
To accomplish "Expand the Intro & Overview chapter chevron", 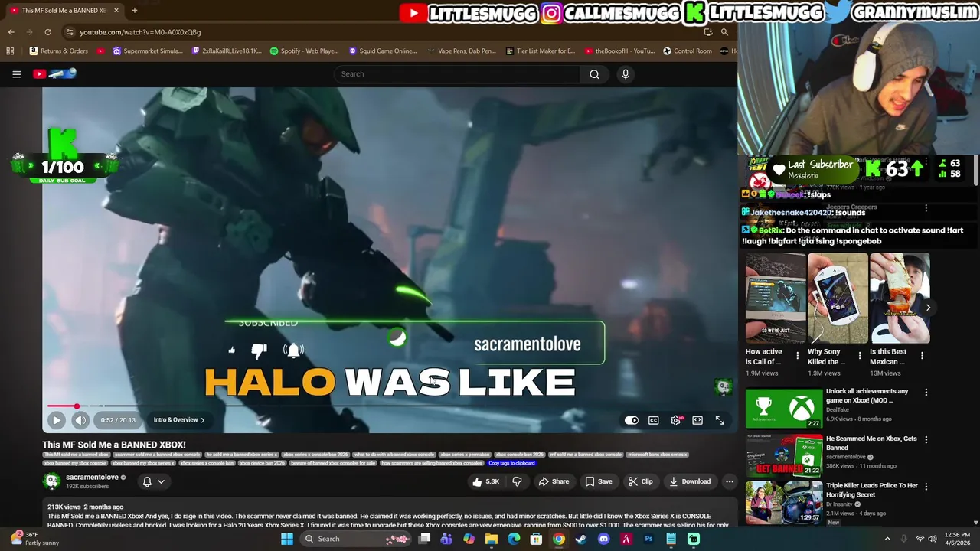I will pyautogui.click(x=202, y=420).
